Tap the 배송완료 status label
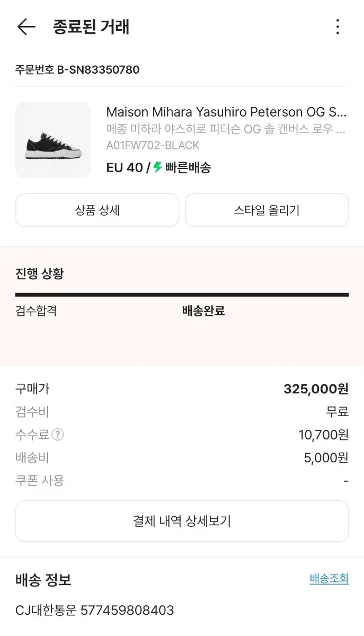This screenshot has width=364, height=636. click(x=203, y=311)
